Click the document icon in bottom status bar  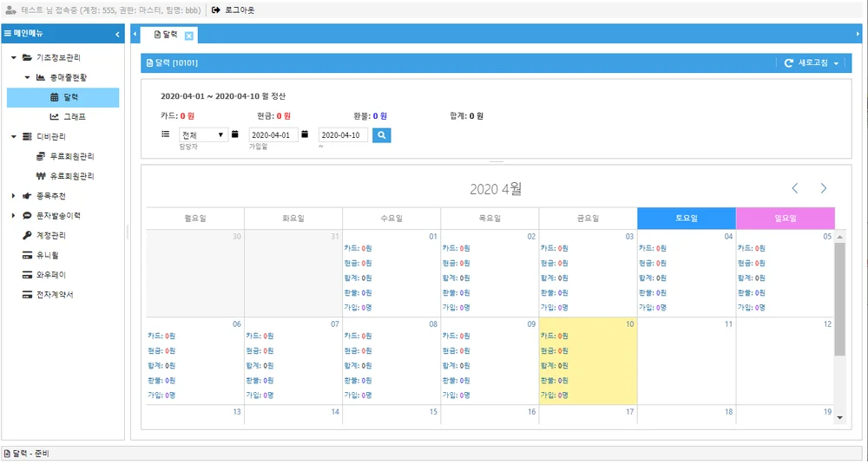7,454
